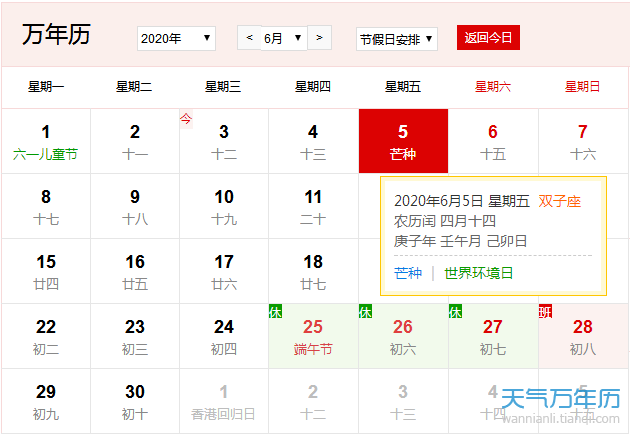Select June 1 六一儿童节 cell
Screen dimensions: 630x434
click(46, 141)
